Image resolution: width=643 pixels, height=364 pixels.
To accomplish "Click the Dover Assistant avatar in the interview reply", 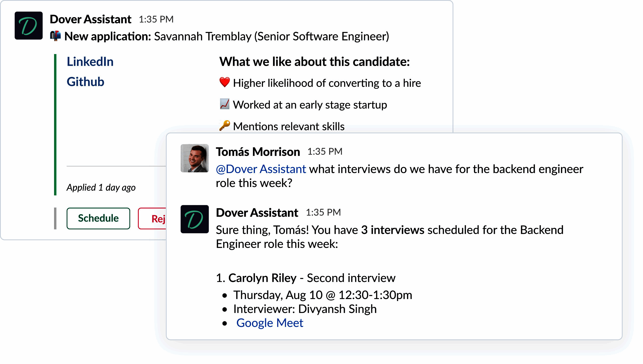I will (194, 219).
